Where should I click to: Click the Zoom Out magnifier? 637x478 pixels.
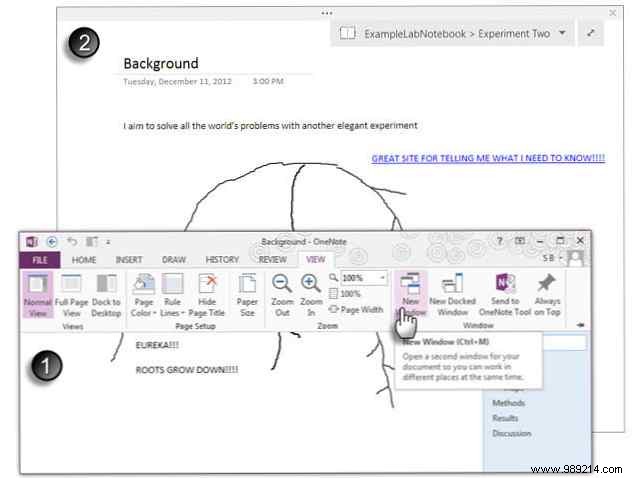click(x=282, y=295)
